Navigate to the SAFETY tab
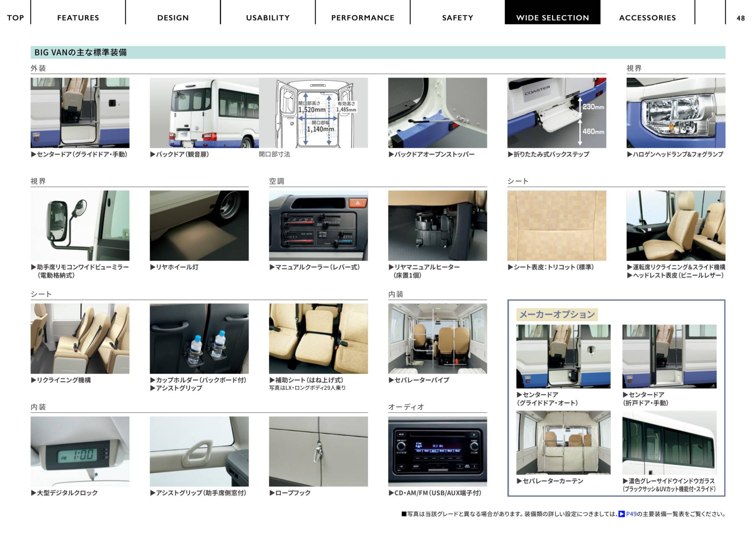This screenshot has width=756, height=535. tap(457, 18)
